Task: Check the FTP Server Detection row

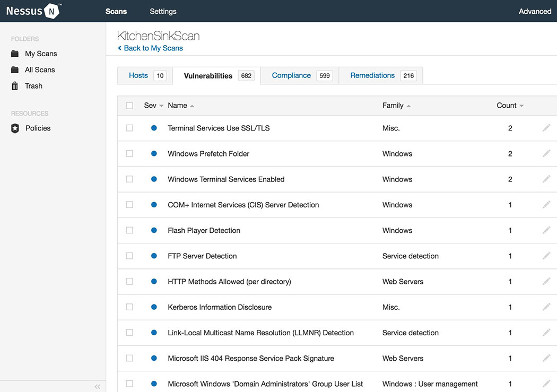Action: [129, 256]
